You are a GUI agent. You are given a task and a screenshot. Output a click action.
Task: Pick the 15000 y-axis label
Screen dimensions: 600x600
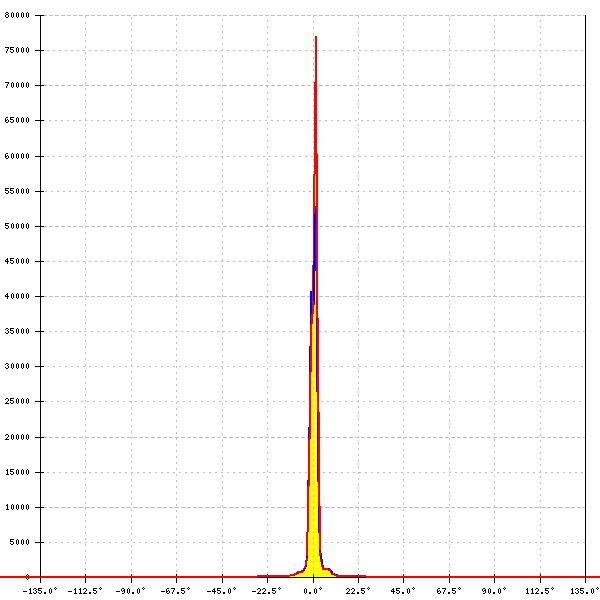tap(17, 472)
